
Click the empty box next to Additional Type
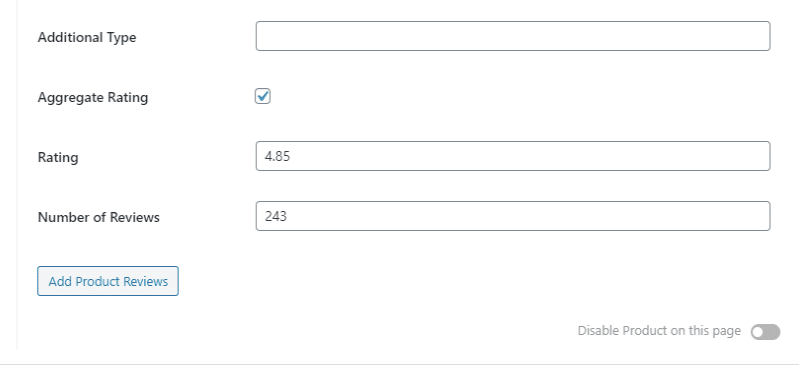tap(513, 36)
